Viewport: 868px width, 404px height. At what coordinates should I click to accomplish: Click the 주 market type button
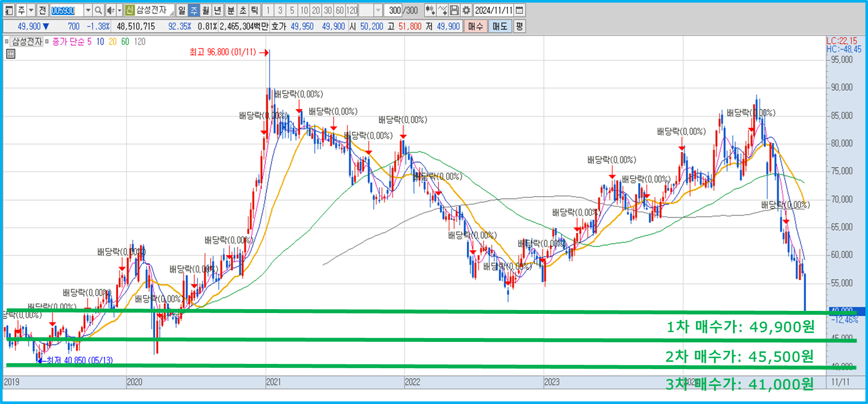21,10
